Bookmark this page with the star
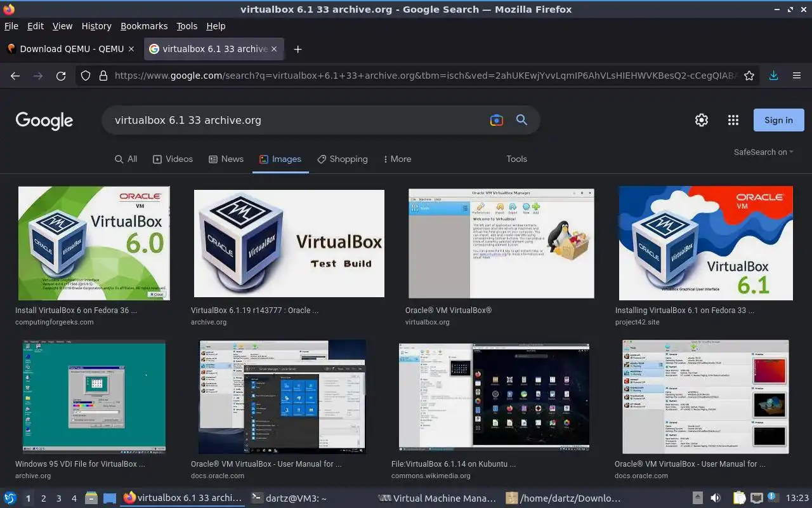Viewport: 812px width, 508px height. tap(749, 76)
